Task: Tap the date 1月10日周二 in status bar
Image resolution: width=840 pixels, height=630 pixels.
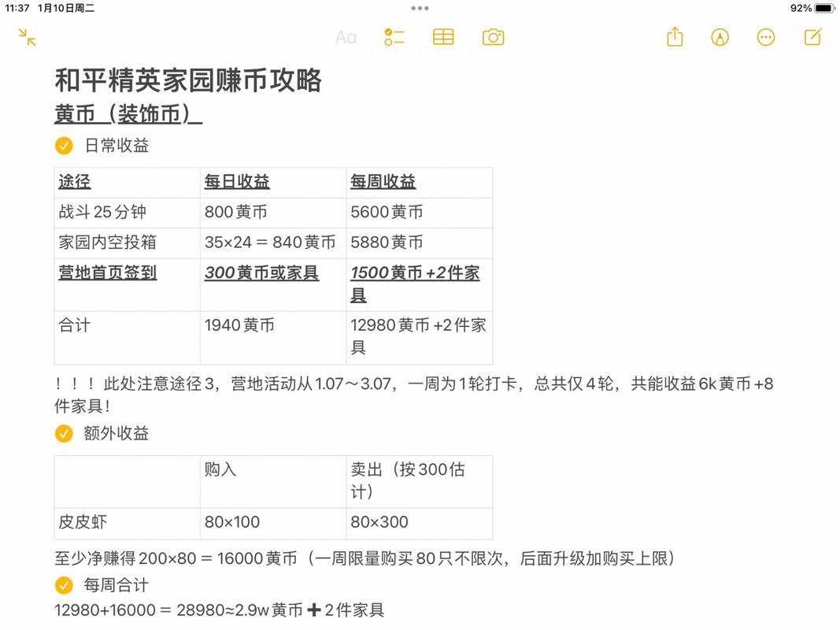Action: [x=66, y=8]
